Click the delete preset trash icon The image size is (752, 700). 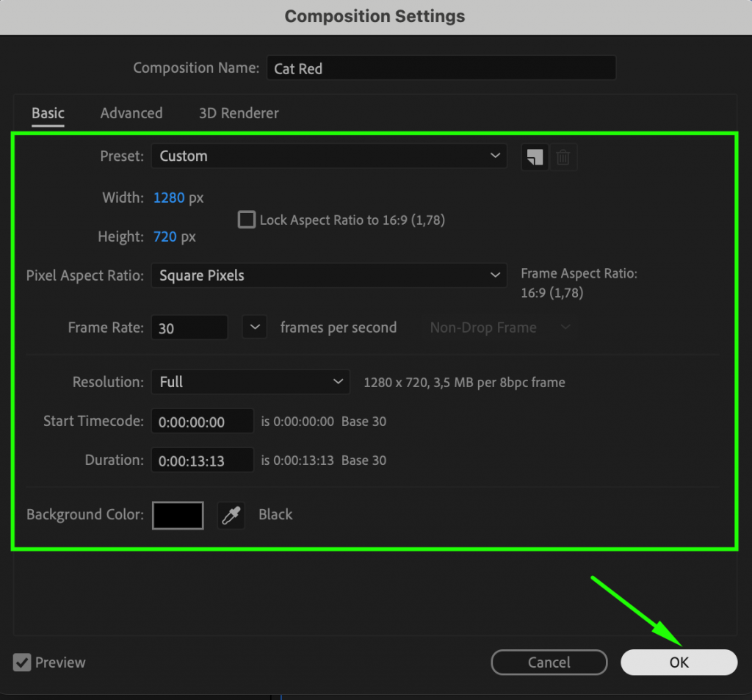pyautogui.click(x=563, y=156)
